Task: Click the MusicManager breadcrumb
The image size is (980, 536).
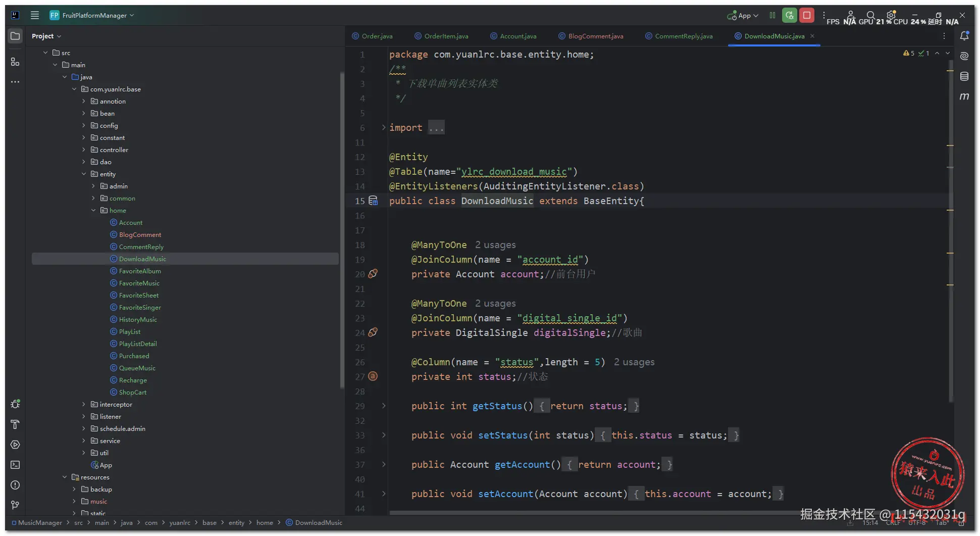Action: (x=37, y=523)
